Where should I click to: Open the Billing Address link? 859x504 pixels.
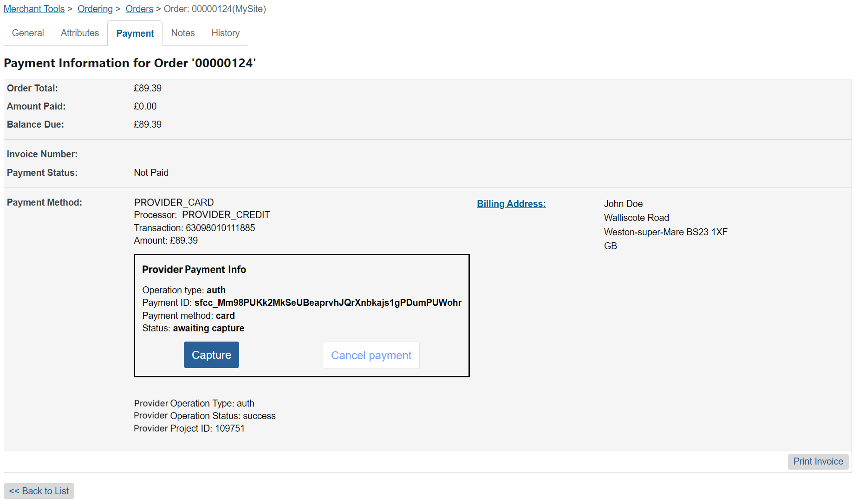click(x=511, y=204)
